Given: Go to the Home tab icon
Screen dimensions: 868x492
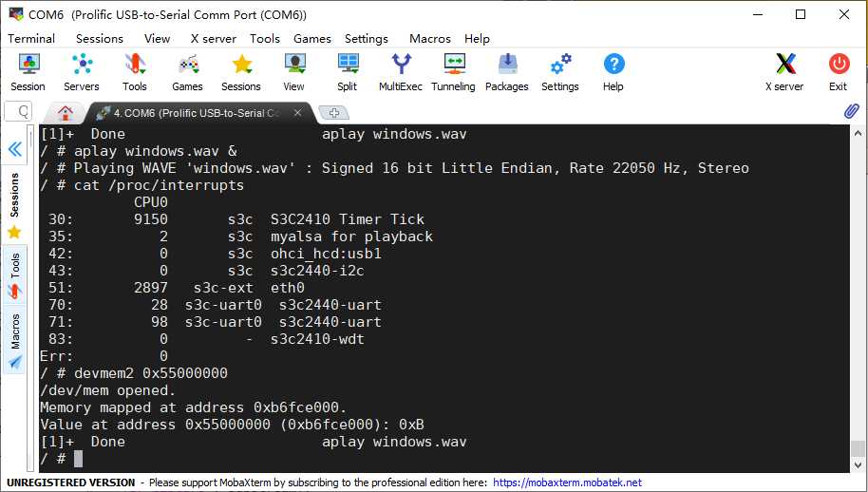Looking at the screenshot, I should [66, 113].
